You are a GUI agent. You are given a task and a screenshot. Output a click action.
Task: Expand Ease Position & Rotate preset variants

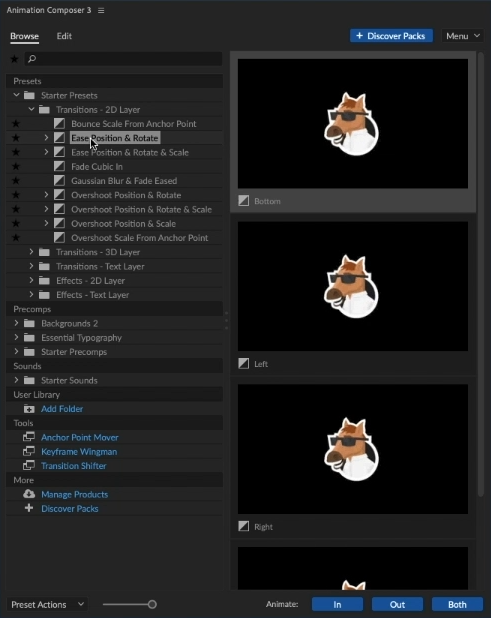[46, 138]
